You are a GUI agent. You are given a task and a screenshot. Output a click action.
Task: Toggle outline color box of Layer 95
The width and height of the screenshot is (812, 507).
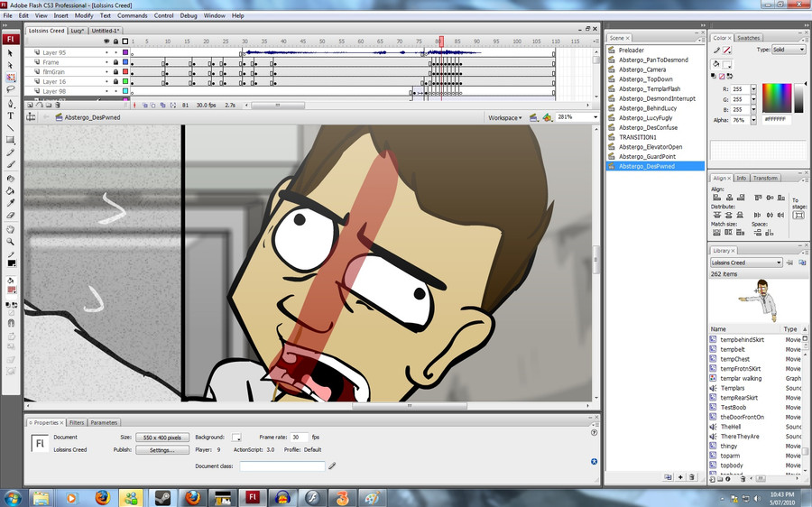(x=125, y=53)
